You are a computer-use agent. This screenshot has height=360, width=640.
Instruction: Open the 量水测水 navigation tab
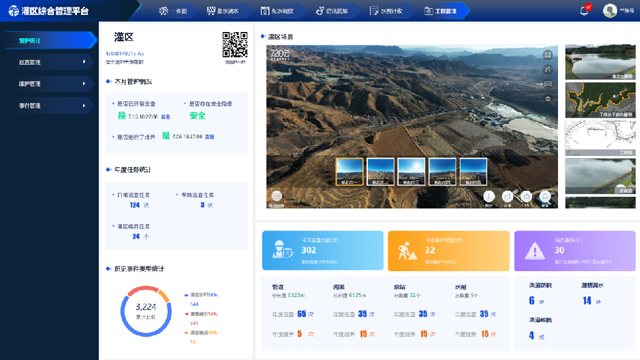[x=222, y=11]
